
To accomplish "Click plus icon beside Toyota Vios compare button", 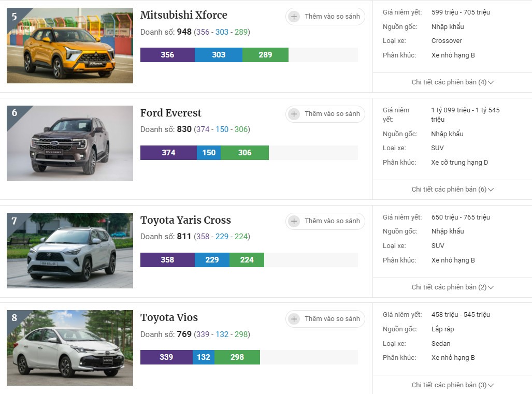I will pyautogui.click(x=294, y=319).
